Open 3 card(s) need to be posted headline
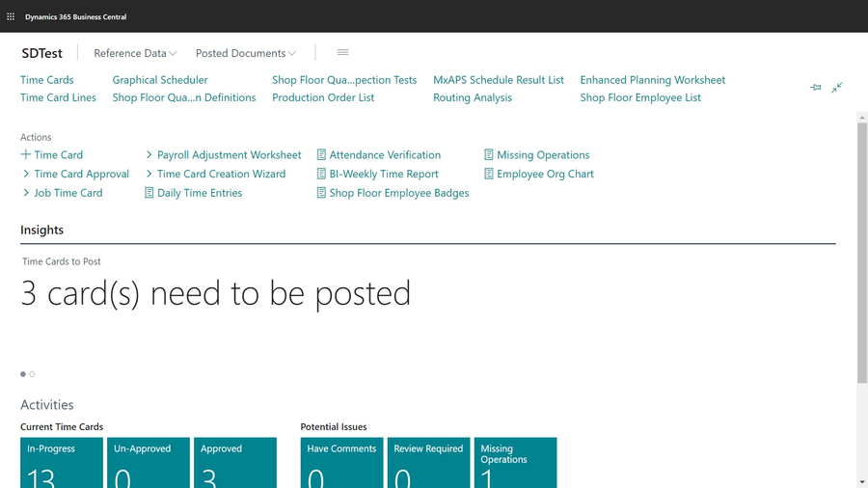 pos(216,293)
